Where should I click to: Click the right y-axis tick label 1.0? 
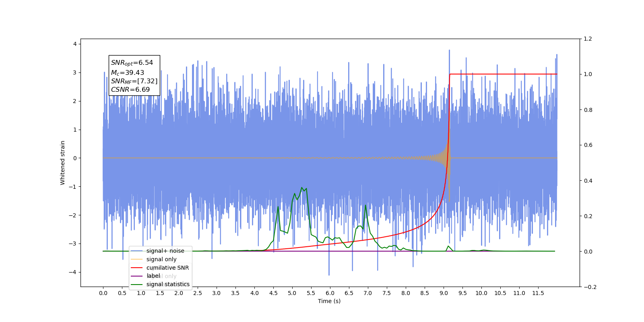coord(588,74)
